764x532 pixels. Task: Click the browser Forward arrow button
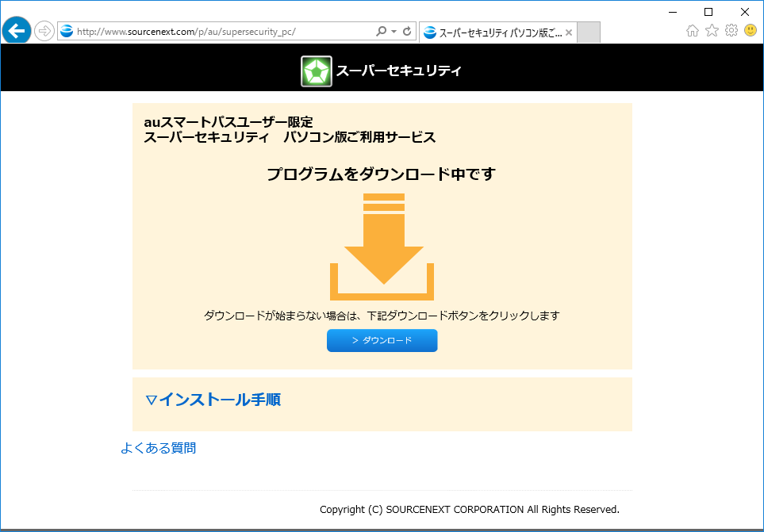(x=44, y=31)
